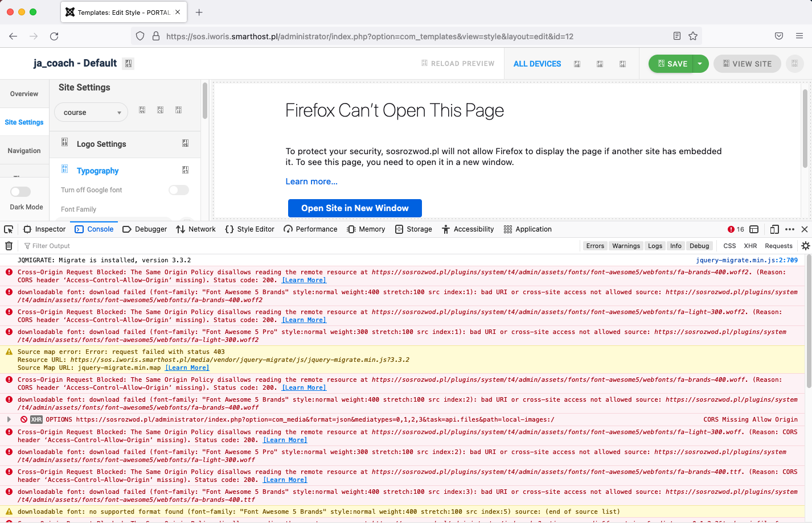Screen dimensions: 812x524
Task: Open the devtools three-dot customize menu
Action: [790, 229]
